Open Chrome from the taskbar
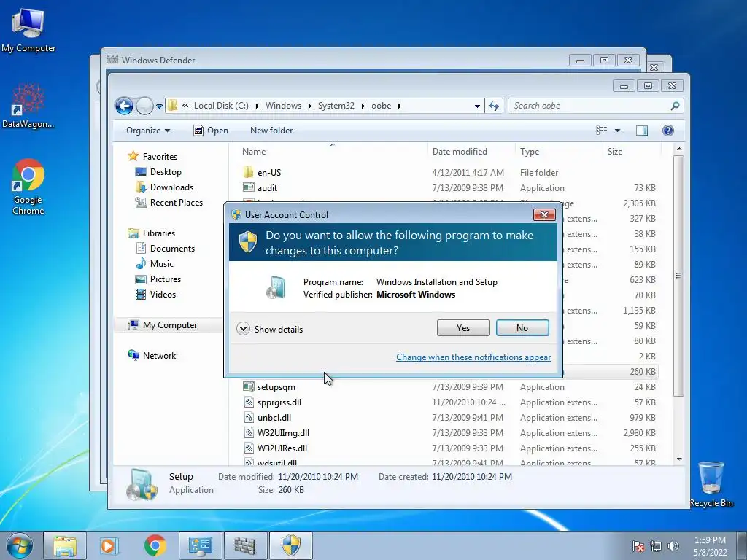Viewport: 747px width, 560px height. pos(155,545)
